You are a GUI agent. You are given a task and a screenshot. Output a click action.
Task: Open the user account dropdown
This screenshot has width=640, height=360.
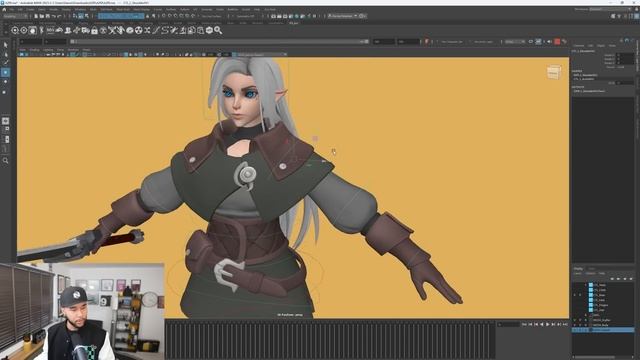coord(342,16)
